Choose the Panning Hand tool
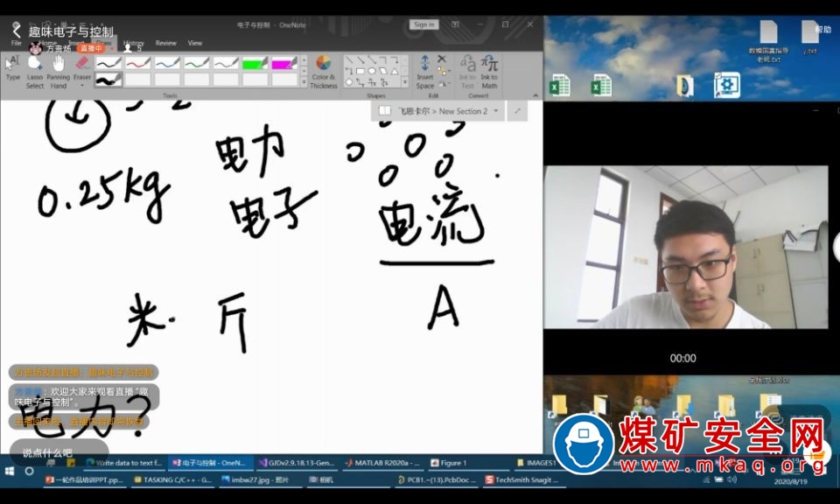The height and width of the screenshot is (504, 840). point(59,70)
